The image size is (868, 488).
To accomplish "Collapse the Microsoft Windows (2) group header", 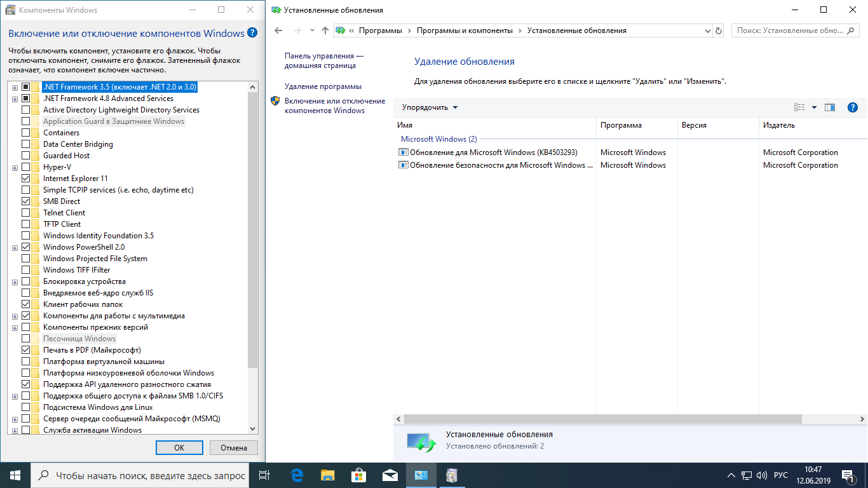I will [438, 139].
